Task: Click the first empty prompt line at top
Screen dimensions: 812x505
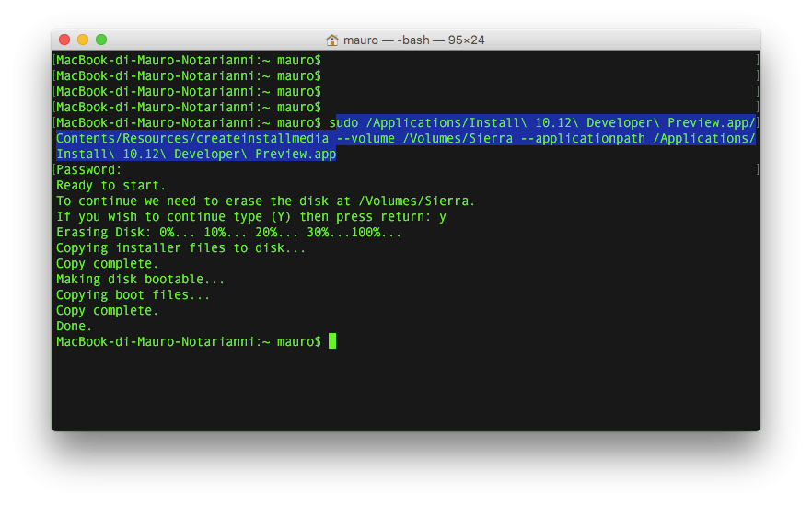Action: 188,60
